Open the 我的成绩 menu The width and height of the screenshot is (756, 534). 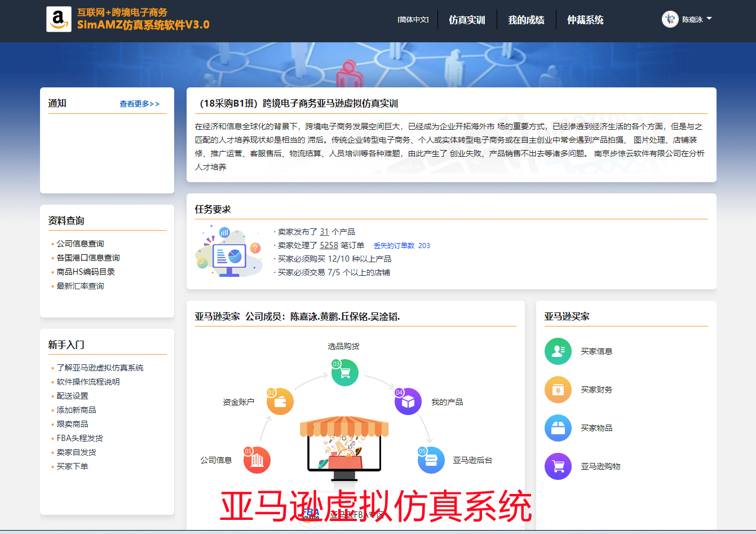pos(526,20)
